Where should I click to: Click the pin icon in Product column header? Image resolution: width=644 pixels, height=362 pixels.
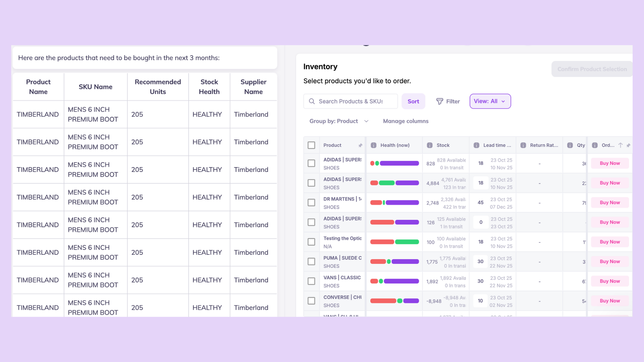[360, 145]
